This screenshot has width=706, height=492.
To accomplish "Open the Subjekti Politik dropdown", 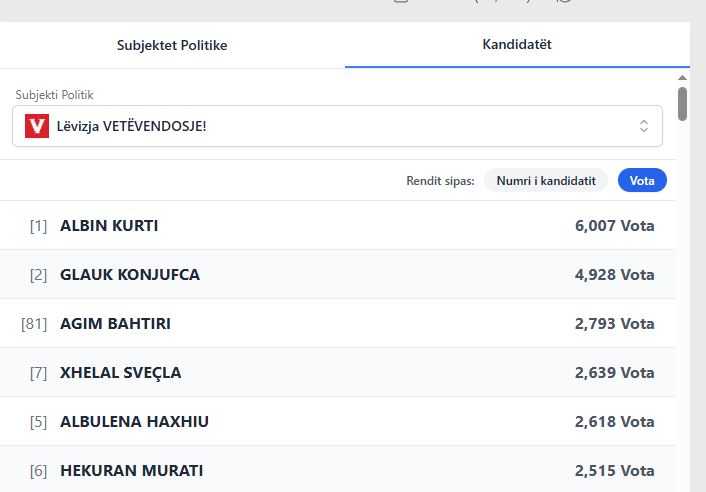I will 337,126.
